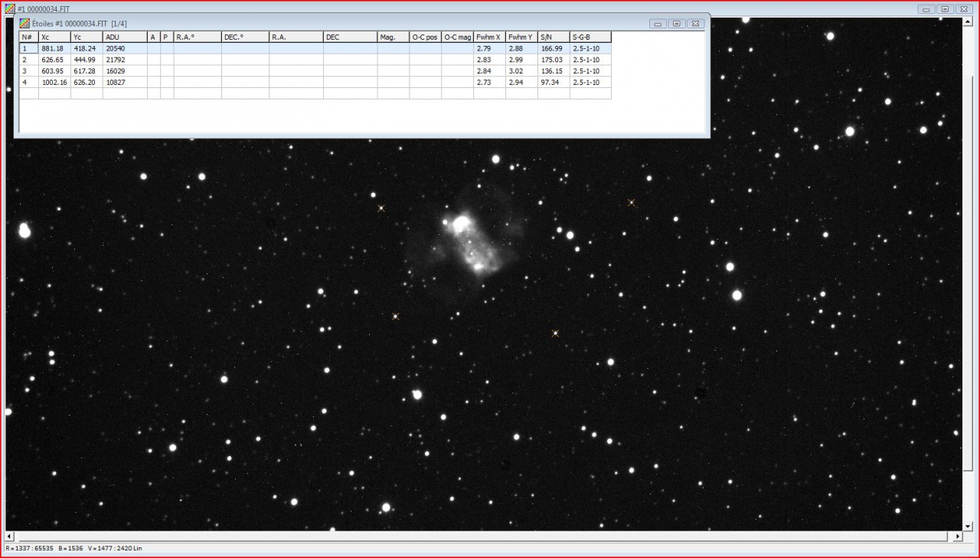This screenshot has width=980, height=558.
Task: Click the Xc value 1002.16
Action: 54,83
